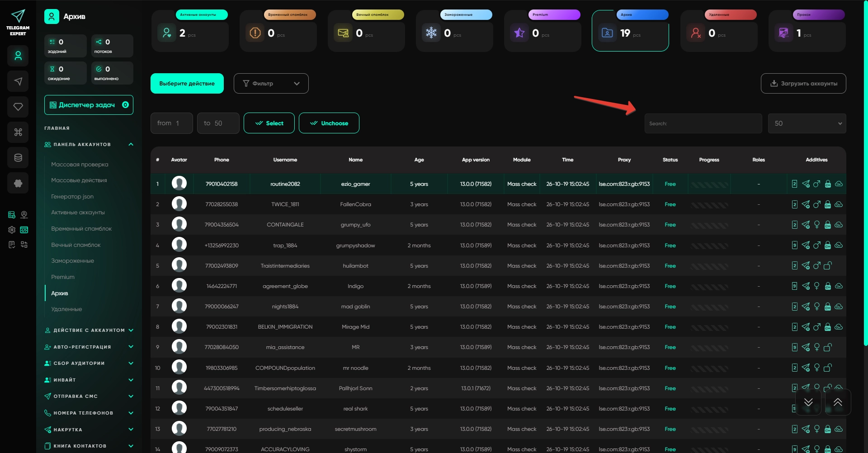Open the accounts section in left rail
The height and width of the screenshot is (453, 868).
click(x=18, y=56)
